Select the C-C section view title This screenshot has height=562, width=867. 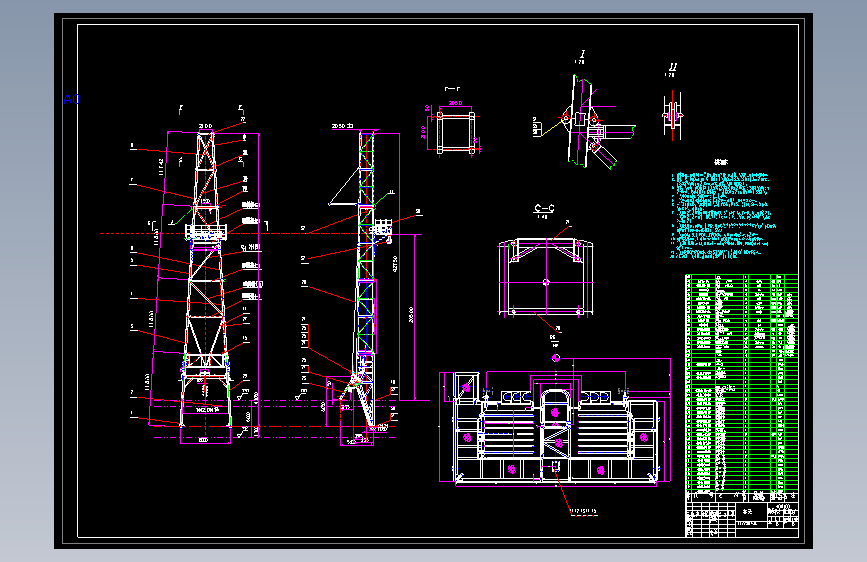(544, 208)
